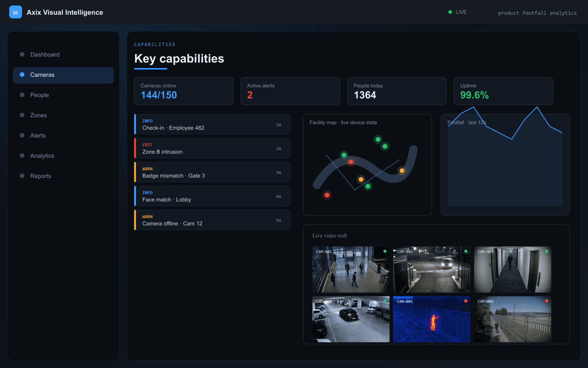588x368 pixels.
Task: Click the Live video wall label
Action: (330, 236)
